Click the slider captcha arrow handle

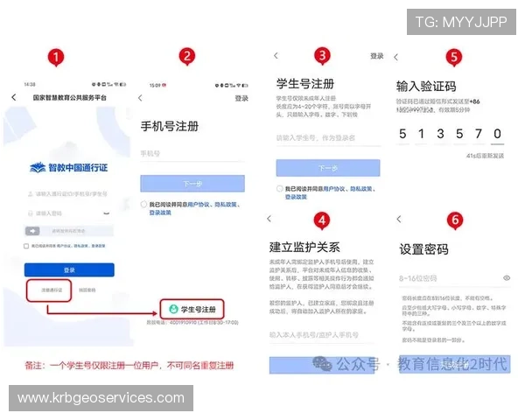[32, 231]
